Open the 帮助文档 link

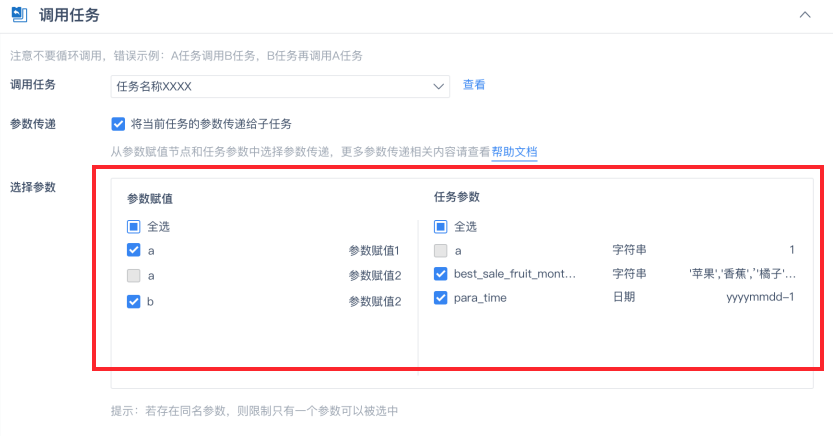pyautogui.click(x=514, y=152)
